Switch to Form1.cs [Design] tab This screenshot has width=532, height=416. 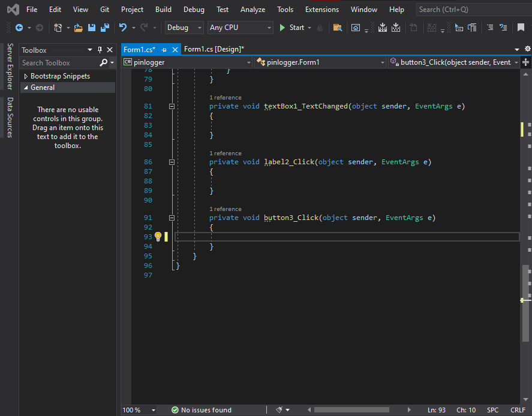tap(214, 49)
